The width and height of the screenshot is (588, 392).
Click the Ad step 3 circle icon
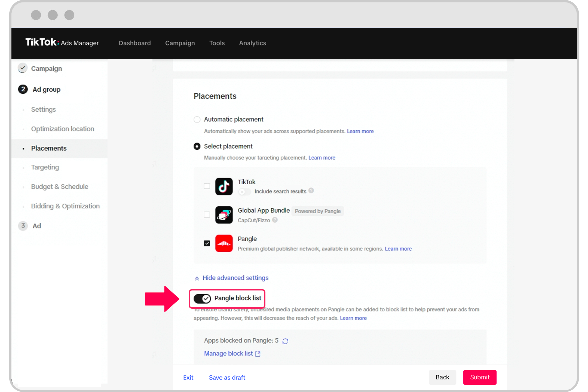[23, 226]
